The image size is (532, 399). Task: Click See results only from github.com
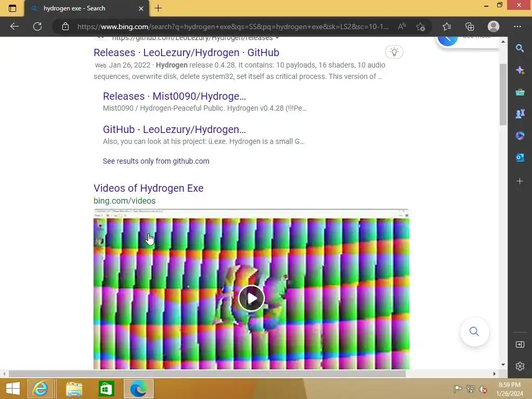pyautogui.click(x=156, y=161)
